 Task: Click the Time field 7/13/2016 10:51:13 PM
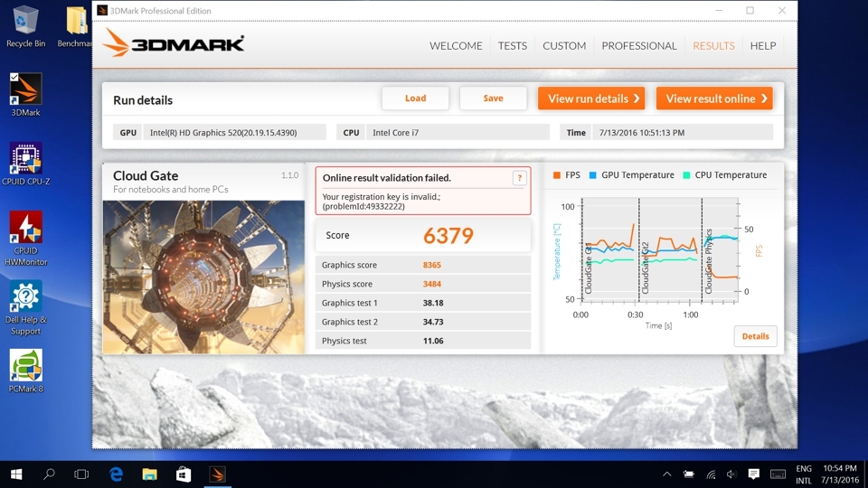click(x=683, y=133)
